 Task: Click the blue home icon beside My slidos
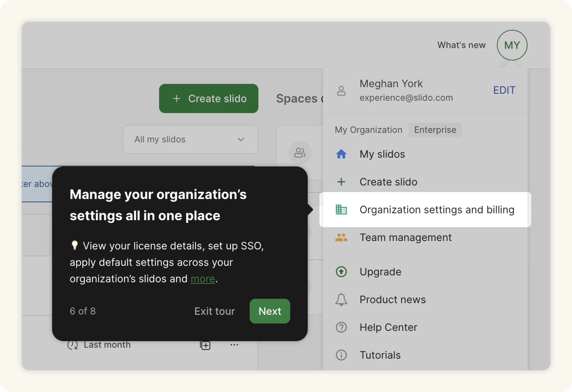tap(341, 154)
